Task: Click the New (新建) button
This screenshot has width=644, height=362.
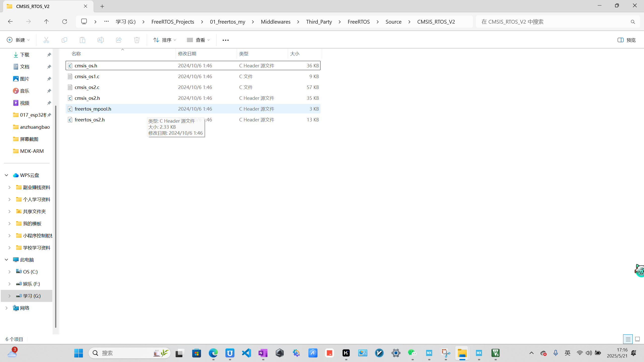Action: click(x=18, y=40)
